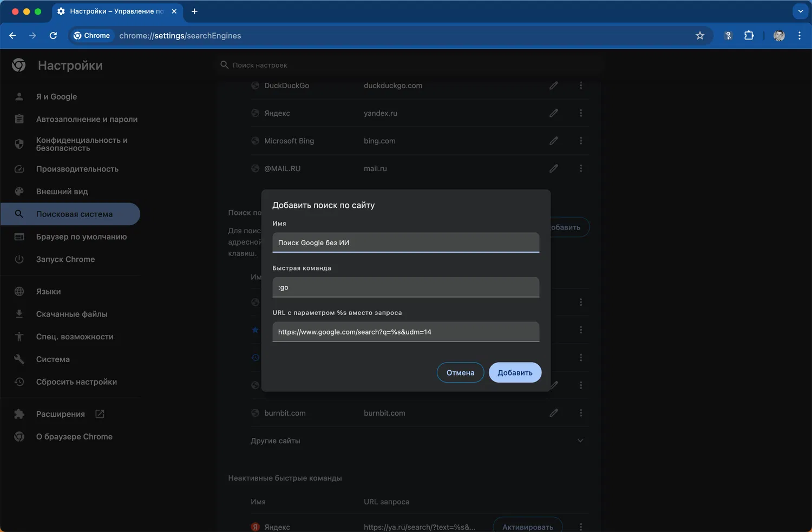Click the Chrome site info chip

(x=91, y=36)
